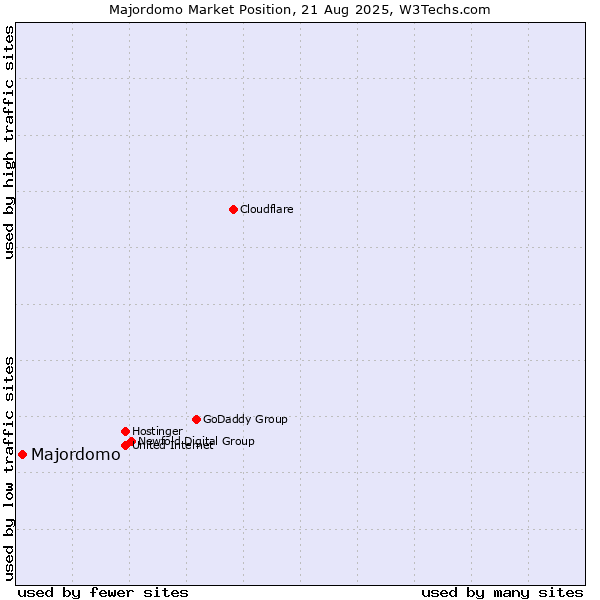Image resolution: width=600 pixels, height=600 pixels.
Task: Select the Cloudflare label text
Action: 267,209
